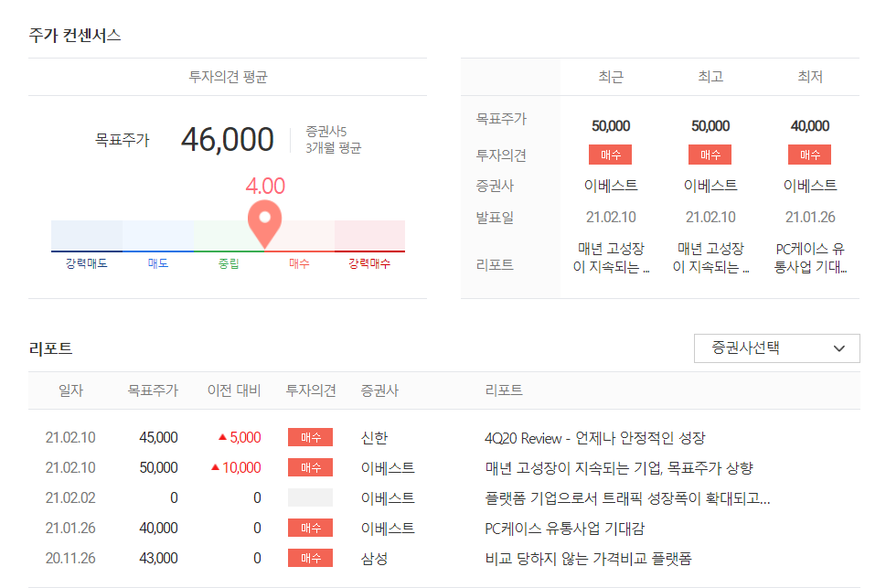Click the 43,000 target price cell

pos(158,559)
